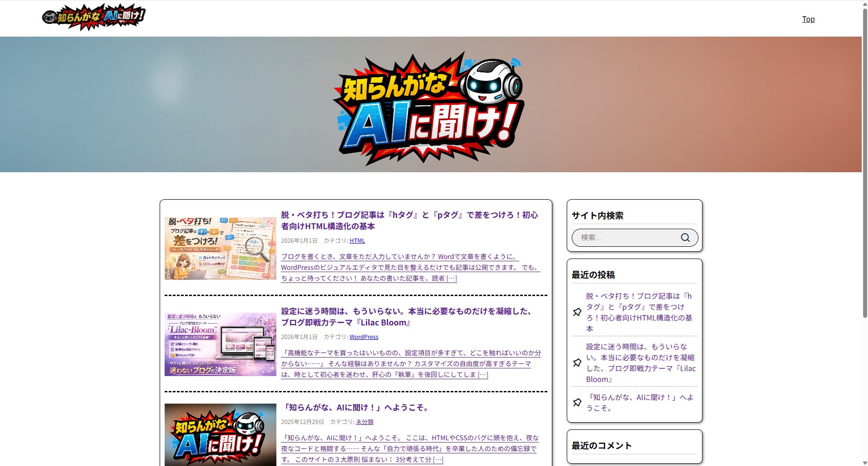The image size is (868, 466).
Task: Click the search magnifier icon
Action: 685,238
